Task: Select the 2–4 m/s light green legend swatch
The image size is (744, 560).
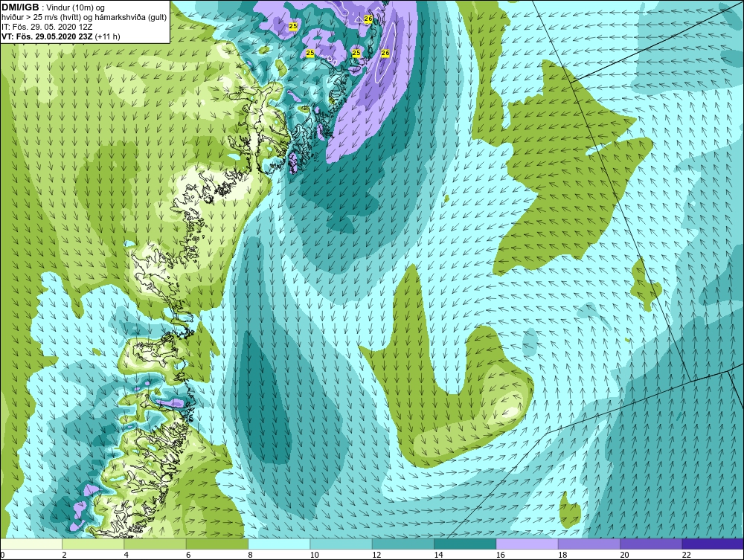Action: (x=93, y=544)
